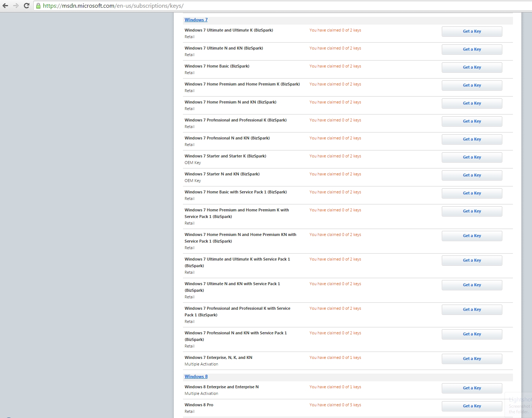Get a key for Windows 7 Ultimate N and KN (BizSpark)
The height and width of the screenshot is (418, 532).
(x=472, y=50)
